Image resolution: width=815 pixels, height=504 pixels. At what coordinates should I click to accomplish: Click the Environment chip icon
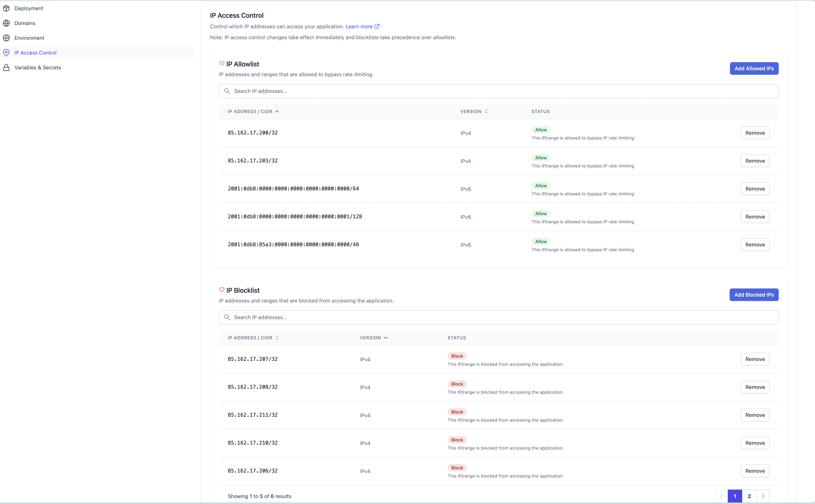tap(6, 38)
